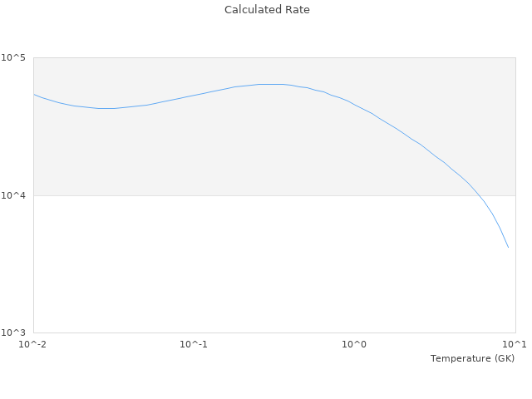Click the "Calculated Rate" chart title
The height and width of the screenshot is (399, 532).
[267, 10]
